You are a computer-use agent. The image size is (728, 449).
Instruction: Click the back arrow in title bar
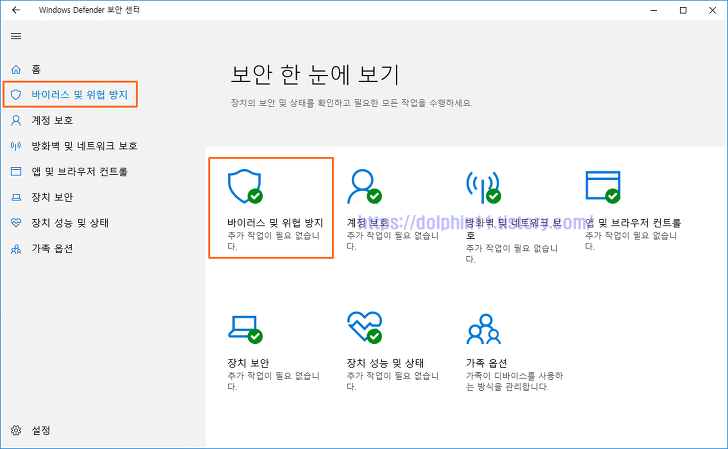16,10
